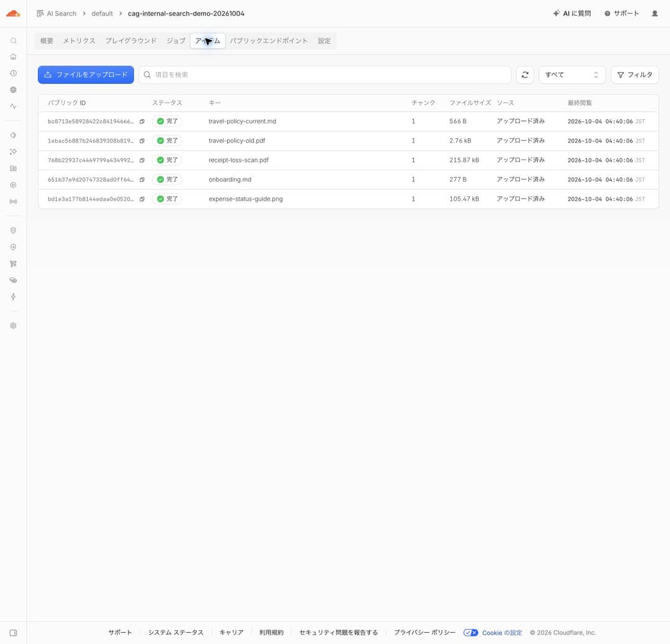Click the AI に質問 button
Screen dimensions: 670x644
click(x=572, y=14)
